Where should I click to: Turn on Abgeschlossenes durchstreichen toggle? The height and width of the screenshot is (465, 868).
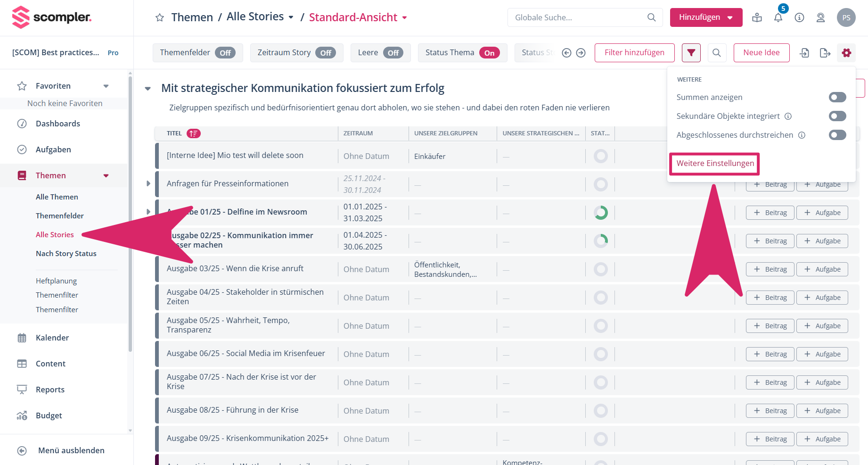(x=837, y=135)
